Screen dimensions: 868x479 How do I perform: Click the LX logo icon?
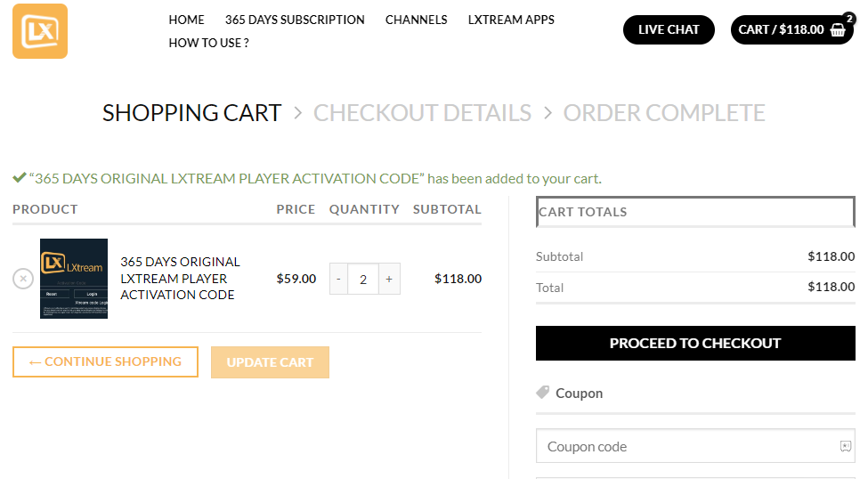coord(40,31)
